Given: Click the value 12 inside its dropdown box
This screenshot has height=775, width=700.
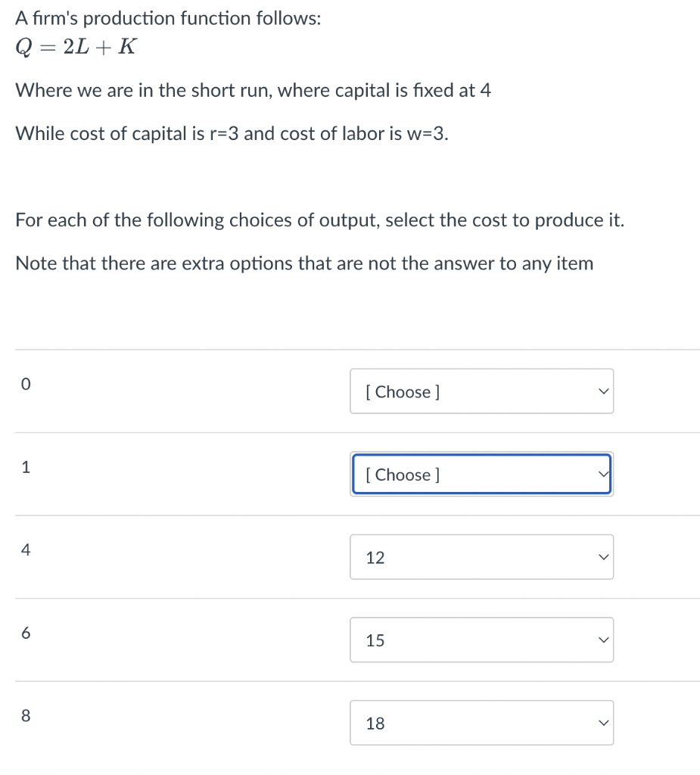Looking at the screenshot, I should (374, 556).
